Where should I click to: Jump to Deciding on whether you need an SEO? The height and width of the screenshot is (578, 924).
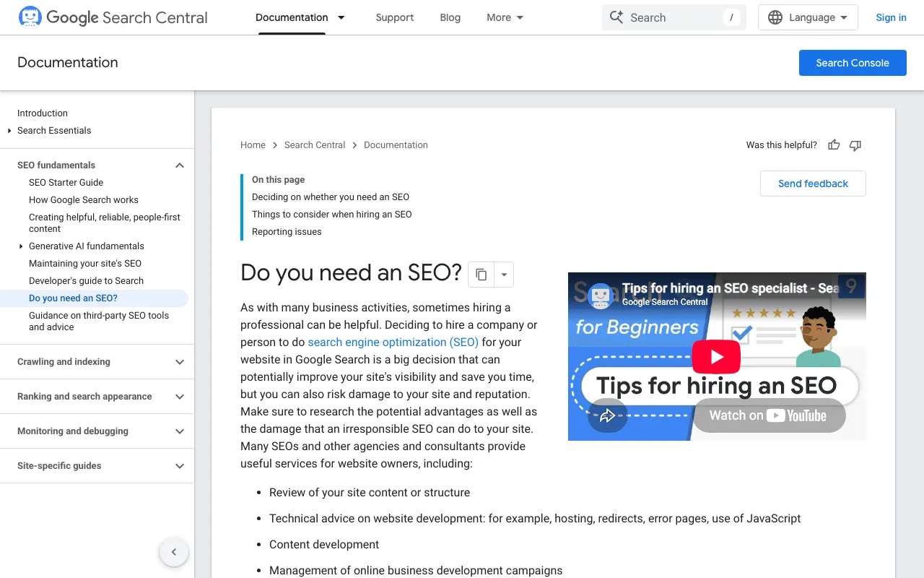331,197
